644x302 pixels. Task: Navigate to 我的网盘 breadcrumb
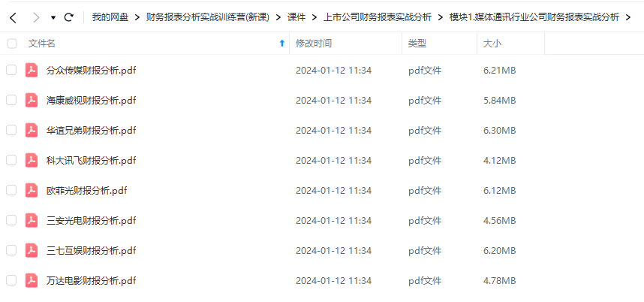tap(110, 17)
